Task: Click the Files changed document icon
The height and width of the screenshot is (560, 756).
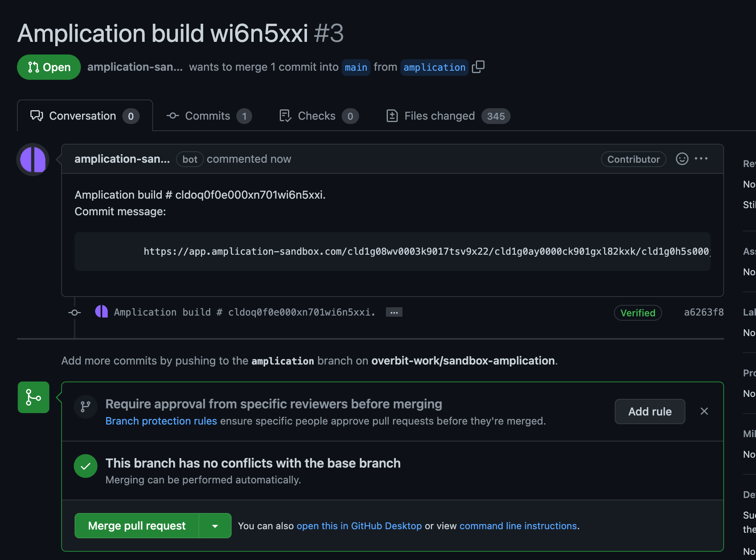Action: 392,115
